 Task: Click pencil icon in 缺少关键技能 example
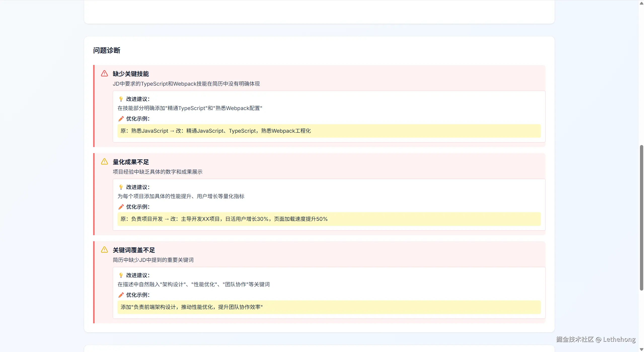click(x=121, y=119)
